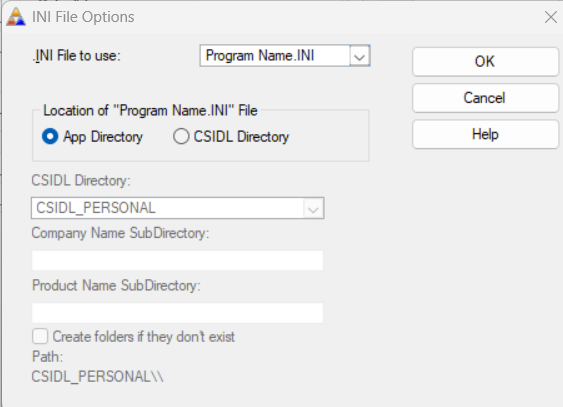The width and height of the screenshot is (563, 407).
Task: Expand the CSIDL_PERSONAL directory dropdown arrow
Action: tap(313, 208)
